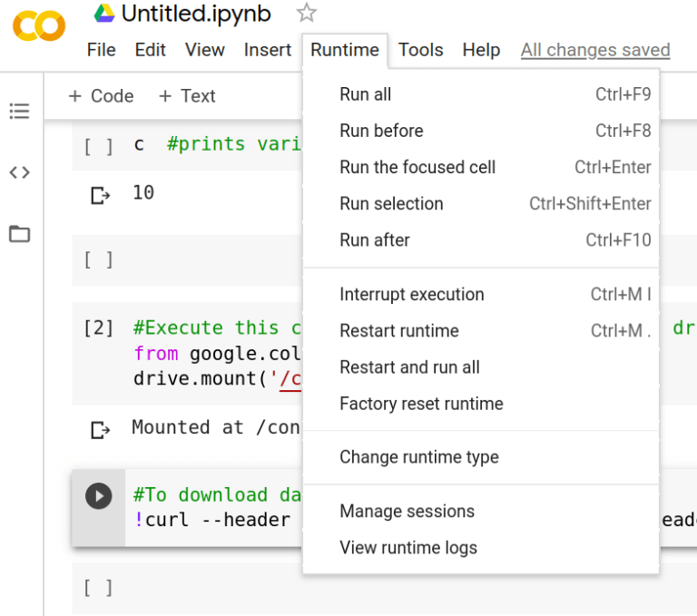Select View runtime logs
This screenshot has height=616, width=697.
point(481,548)
